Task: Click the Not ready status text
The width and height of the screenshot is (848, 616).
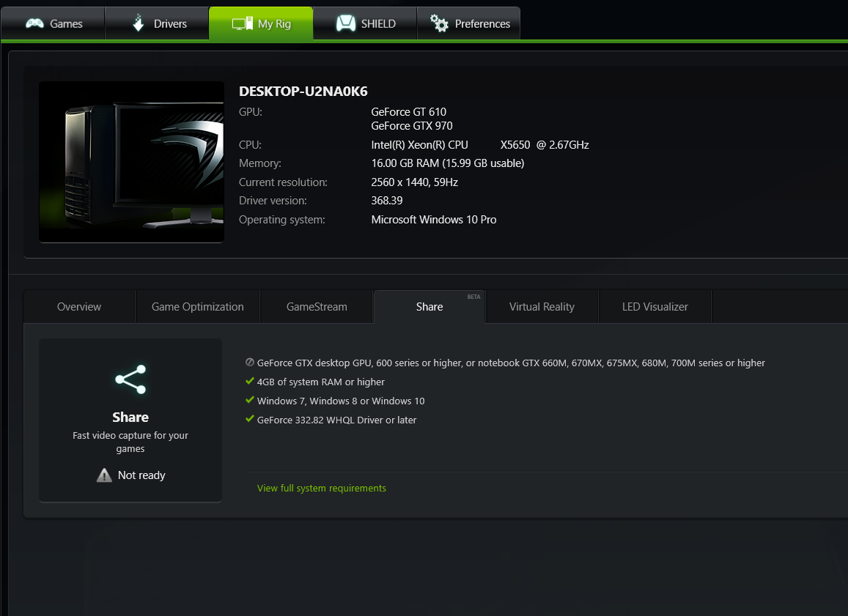Action: 141,475
